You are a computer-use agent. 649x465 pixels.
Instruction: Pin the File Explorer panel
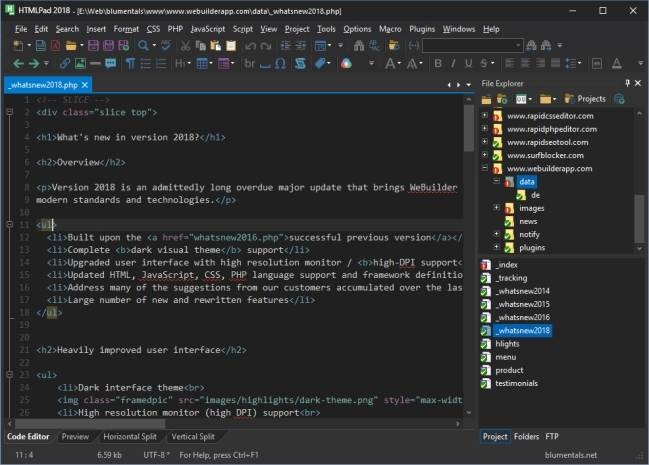[627, 83]
